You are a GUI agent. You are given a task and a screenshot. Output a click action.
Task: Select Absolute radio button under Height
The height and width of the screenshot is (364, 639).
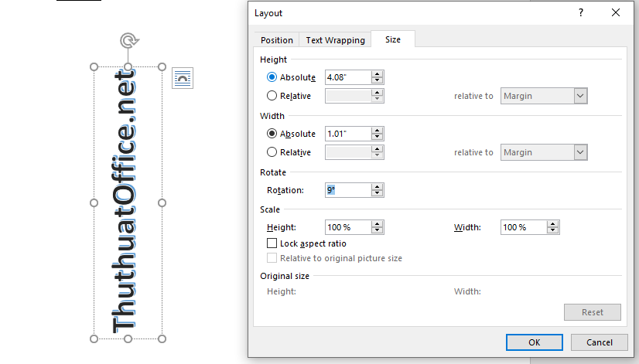(272, 77)
